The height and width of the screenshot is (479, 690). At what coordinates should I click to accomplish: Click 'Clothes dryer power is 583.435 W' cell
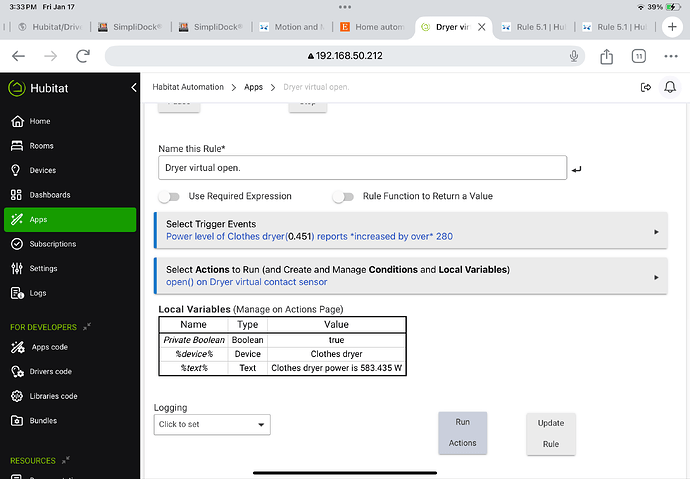[337, 368]
